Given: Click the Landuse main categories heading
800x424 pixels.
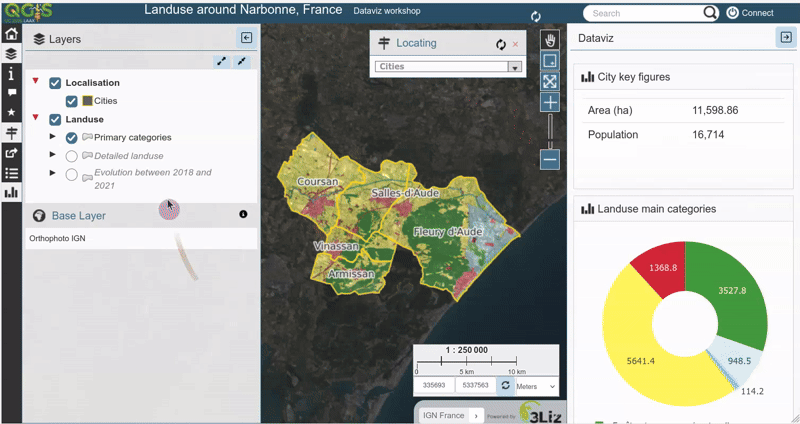Looking at the screenshot, I should coord(657,209).
